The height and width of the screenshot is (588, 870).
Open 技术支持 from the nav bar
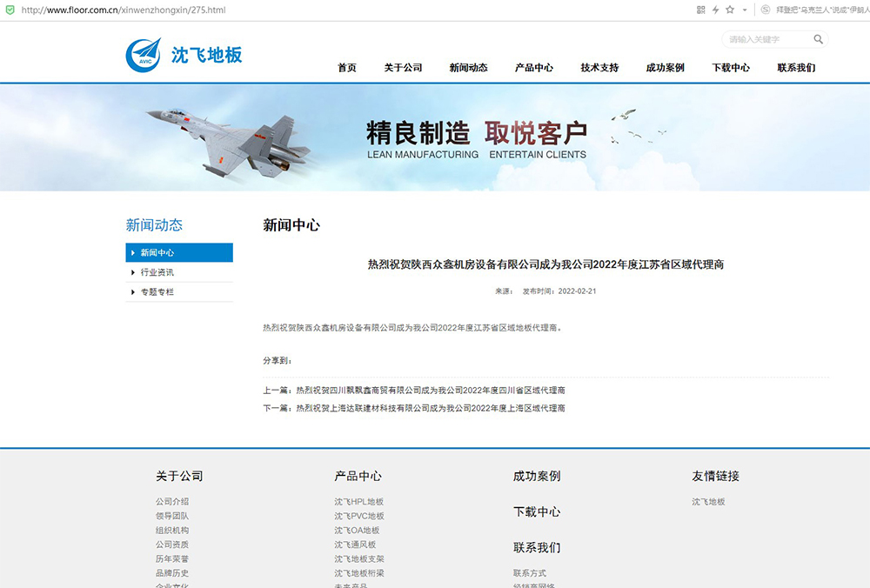[599, 68]
